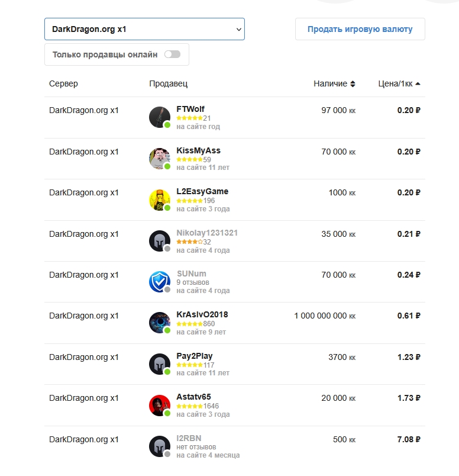Image resolution: width=459 pixels, height=476 pixels.
Task: Click Pay2Play's helmet avatar
Action: coord(160,364)
